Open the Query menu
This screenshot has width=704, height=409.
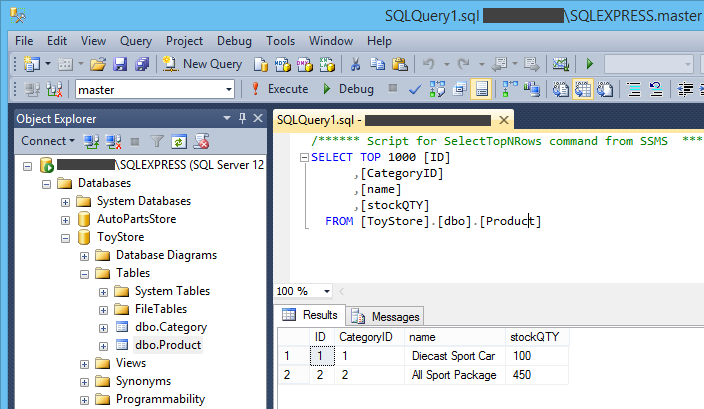(136, 41)
